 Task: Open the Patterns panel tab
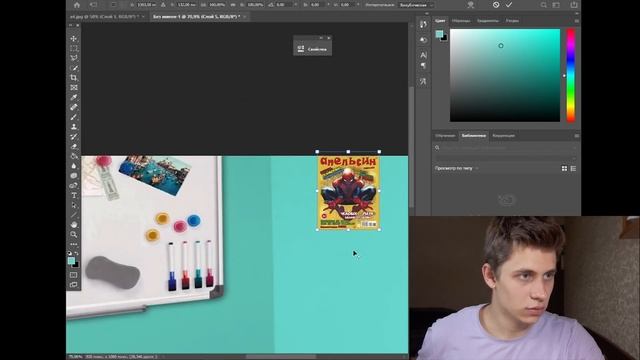click(512, 20)
